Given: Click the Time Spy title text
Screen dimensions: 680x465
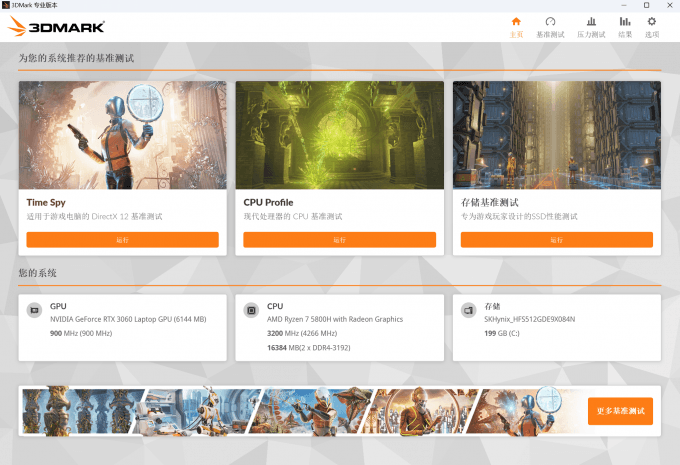Looking at the screenshot, I should pyautogui.click(x=46, y=203).
